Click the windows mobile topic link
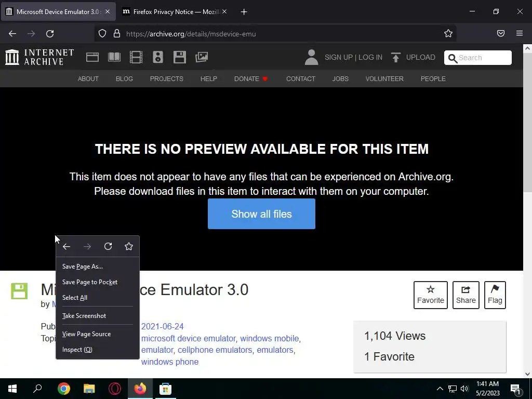 270,338
